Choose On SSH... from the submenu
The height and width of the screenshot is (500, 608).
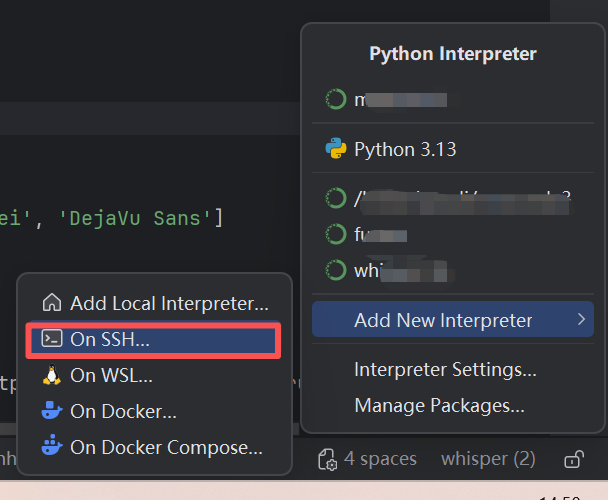coord(154,339)
